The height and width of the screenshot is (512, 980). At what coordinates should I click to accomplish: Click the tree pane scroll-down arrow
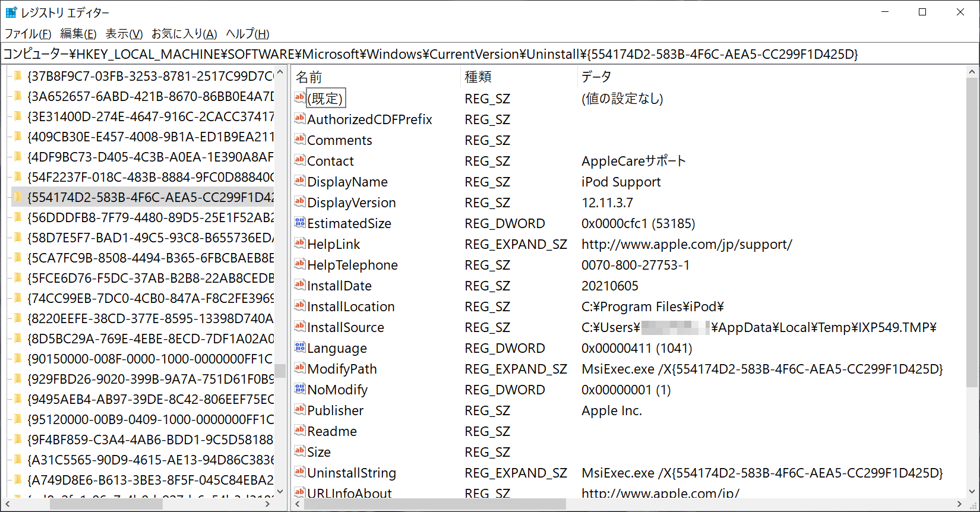click(280, 492)
